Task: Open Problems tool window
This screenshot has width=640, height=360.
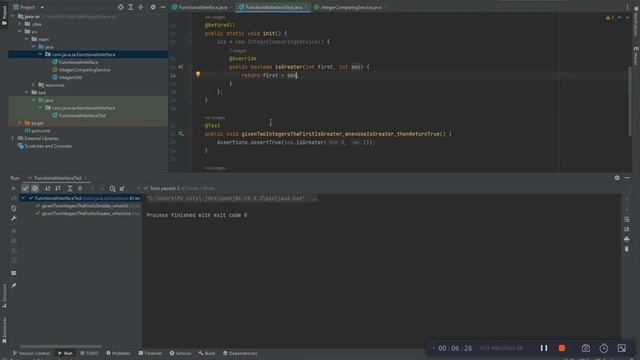Action: [x=118, y=353]
